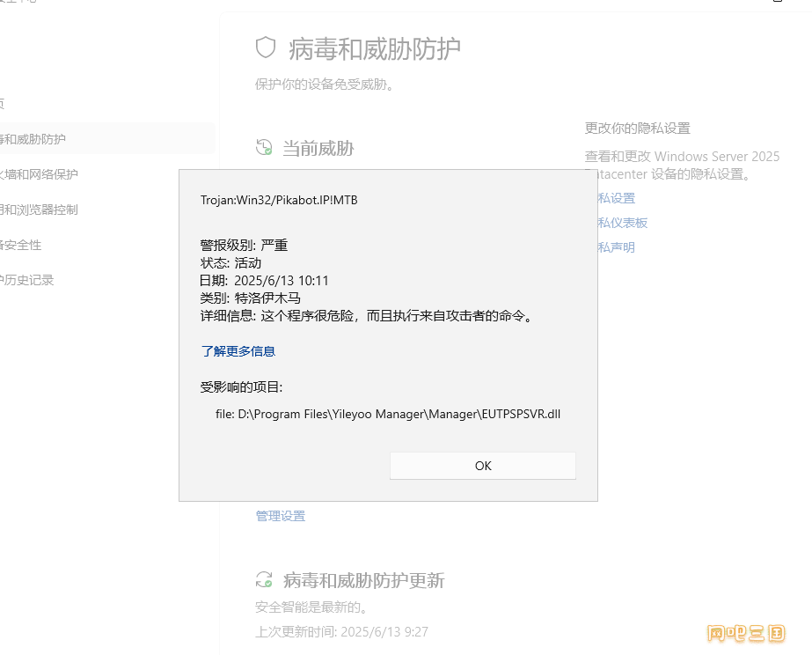Click the 更改你的隐私设置 heading
Screen dimensions: 812x655
pyautogui.click(x=638, y=128)
